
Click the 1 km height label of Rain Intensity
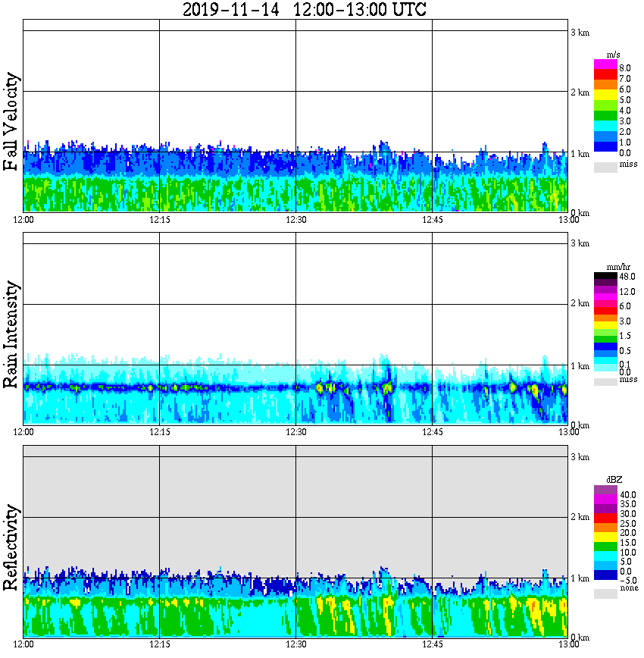(x=580, y=366)
